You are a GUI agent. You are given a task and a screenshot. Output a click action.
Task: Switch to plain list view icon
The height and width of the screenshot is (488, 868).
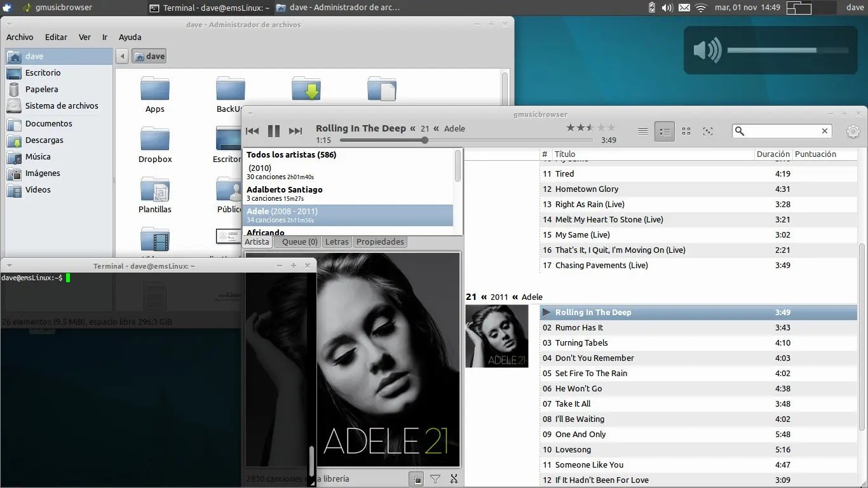coord(643,132)
